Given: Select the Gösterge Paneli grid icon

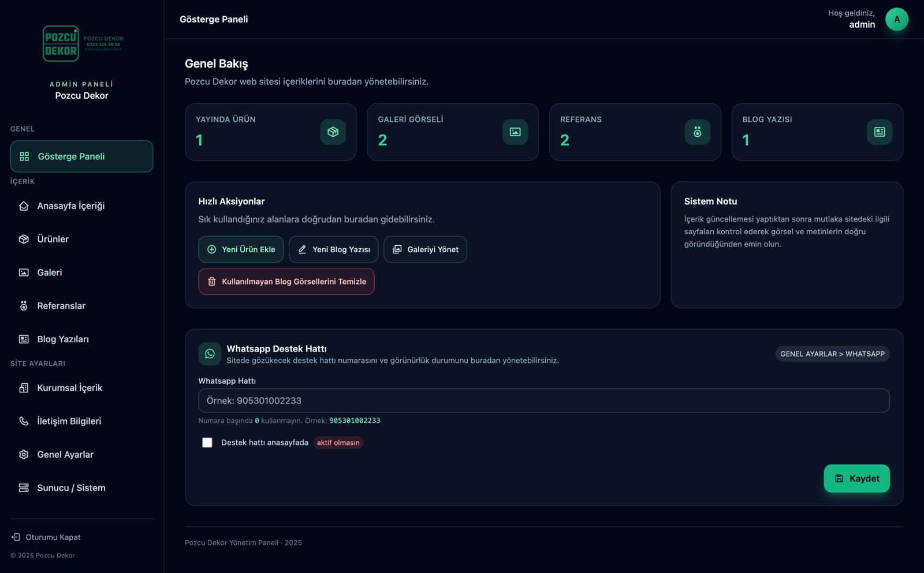Looking at the screenshot, I should (23, 156).
